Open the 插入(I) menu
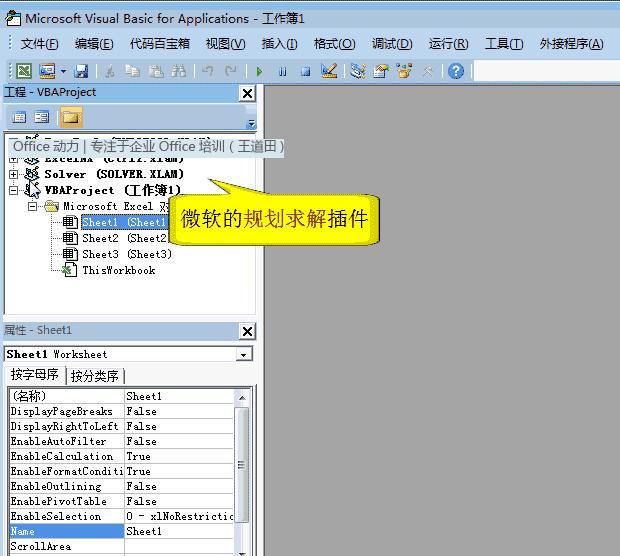Viewport: 620px width, 556px height. [x=280, y=43]
